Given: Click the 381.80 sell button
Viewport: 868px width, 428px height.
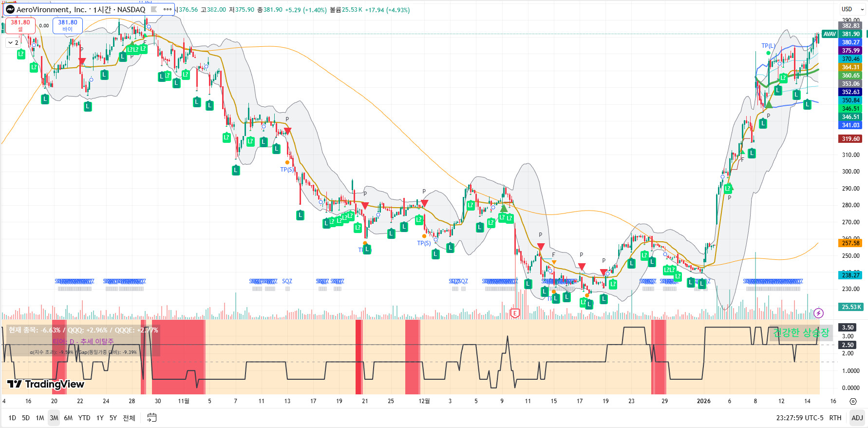Looking at the screenshot, I should pos(20,25).
